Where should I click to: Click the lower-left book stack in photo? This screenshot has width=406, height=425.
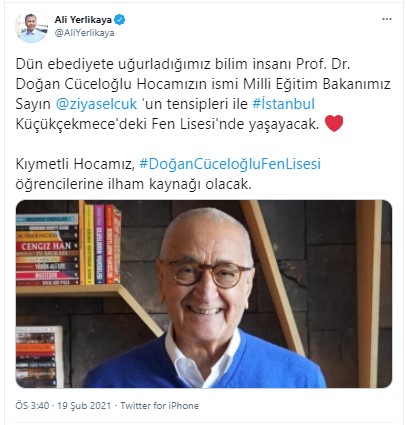[x=37, y=357]
